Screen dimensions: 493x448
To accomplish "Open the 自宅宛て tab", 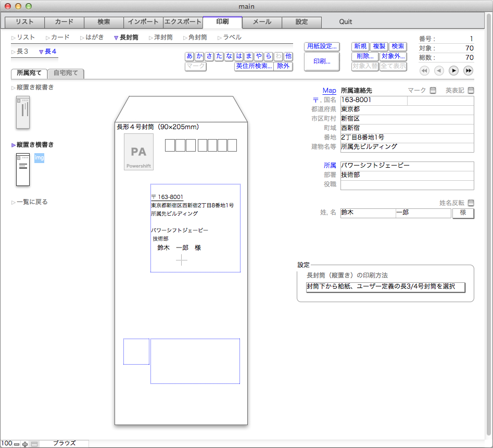I will pyautogui.click(x=66, y=73).
